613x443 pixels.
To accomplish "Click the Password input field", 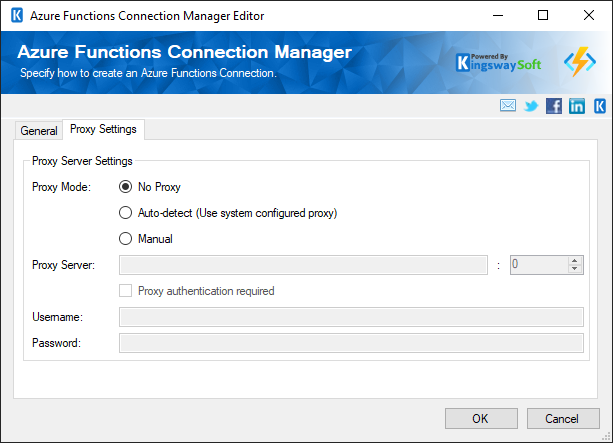I will (x=351, y=343).
